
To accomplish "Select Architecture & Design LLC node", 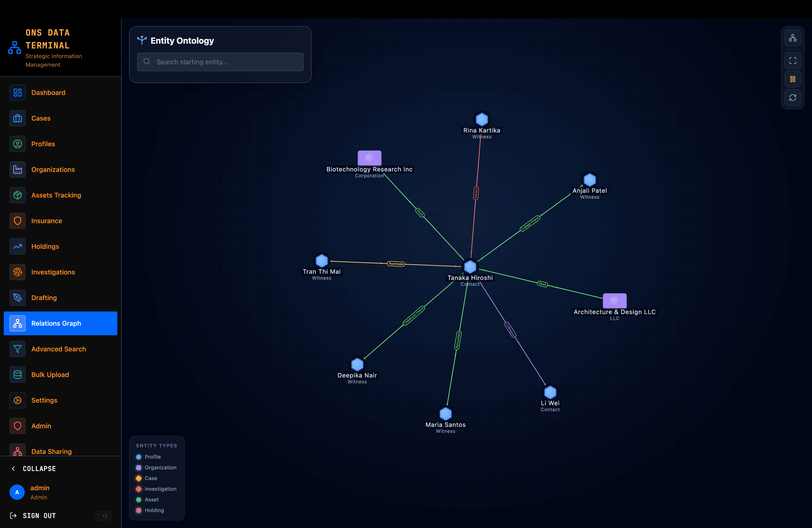I will [614, 301].
